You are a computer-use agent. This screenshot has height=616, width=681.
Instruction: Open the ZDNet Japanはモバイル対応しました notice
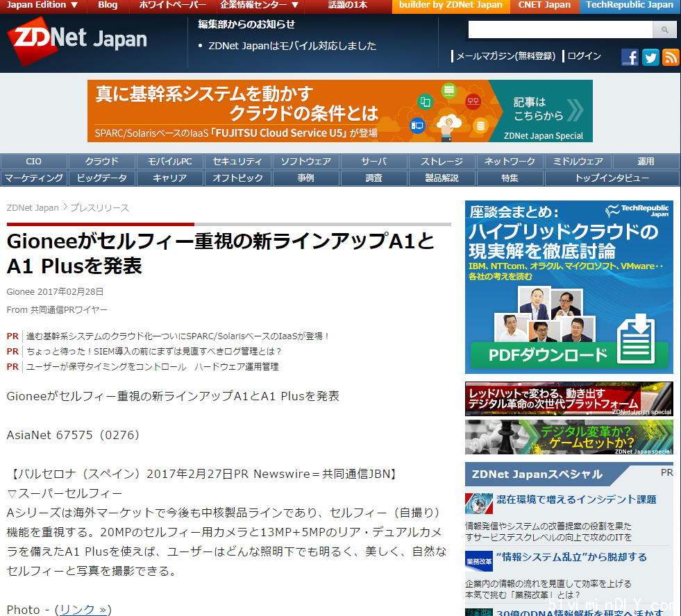point(292,46)
